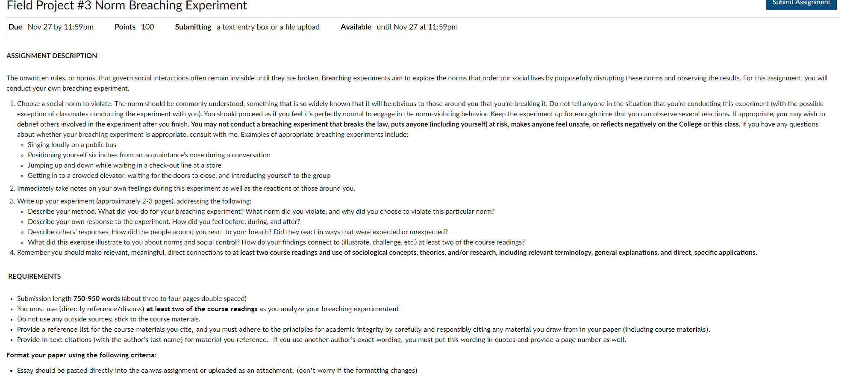Click the crowded elevator example bullet
Image resolution: width=868 pixels, height=380 pixels.
pos(179,175)
